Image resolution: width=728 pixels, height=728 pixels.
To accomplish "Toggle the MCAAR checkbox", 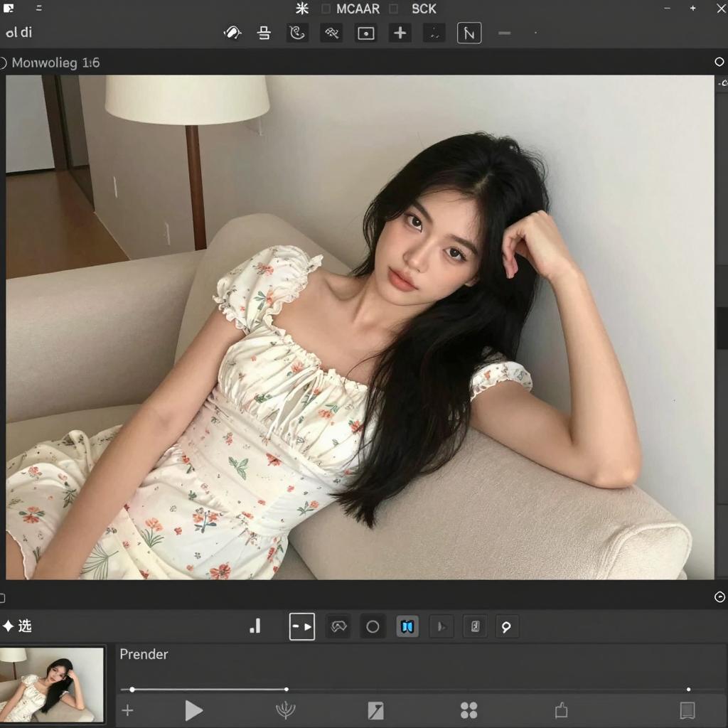I will [326, 9].
